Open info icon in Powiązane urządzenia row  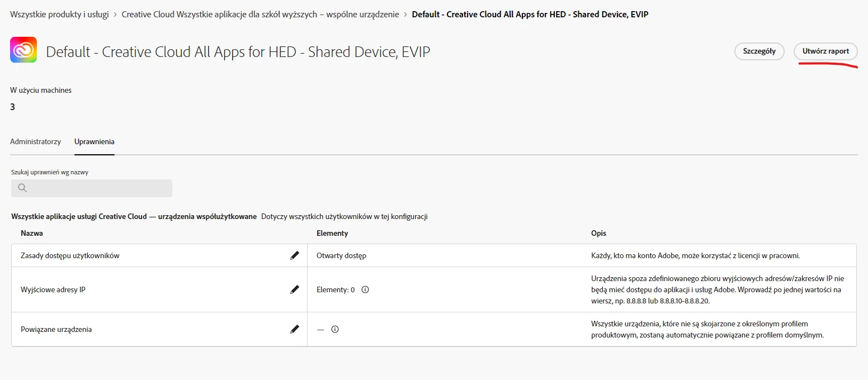tap(335, 329)
